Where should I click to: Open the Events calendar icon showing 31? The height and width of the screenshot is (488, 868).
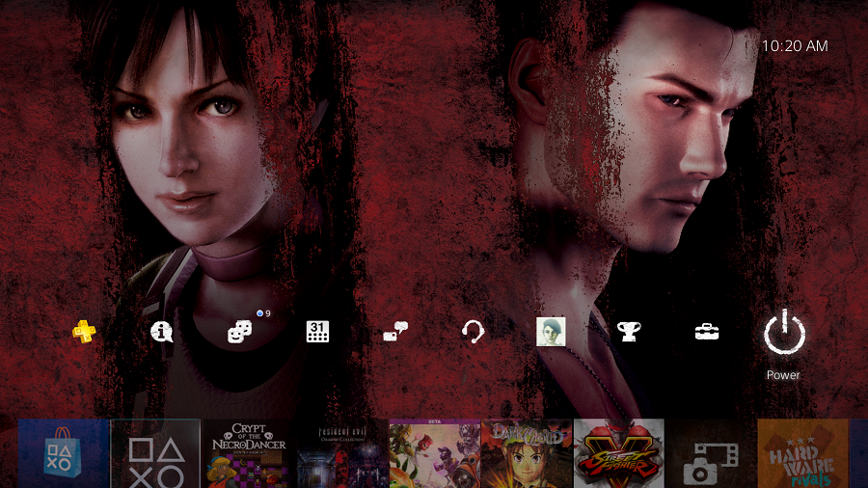point(317,332)
